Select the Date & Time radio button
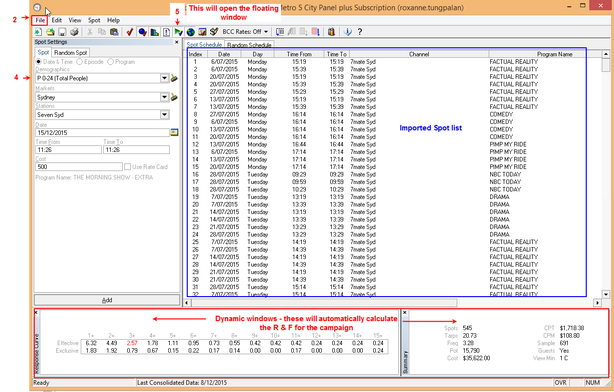Screen dimensions: 614x392 pos(38,62)
